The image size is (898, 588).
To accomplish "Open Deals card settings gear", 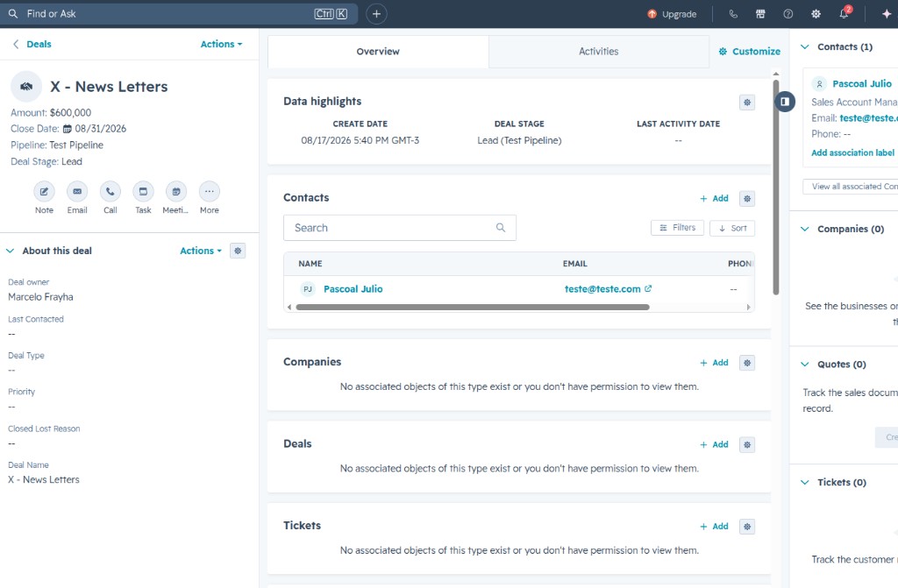I will click(x=747, y=445).
